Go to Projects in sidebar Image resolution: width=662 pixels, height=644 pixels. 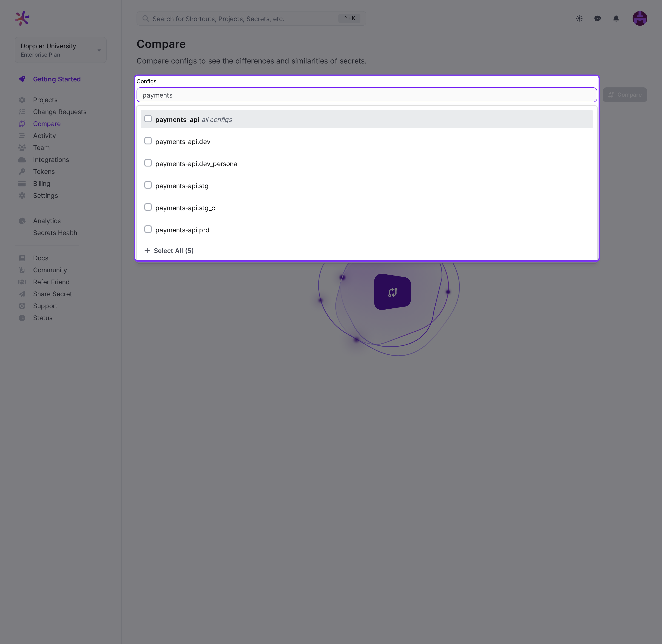tap(45, 100)
